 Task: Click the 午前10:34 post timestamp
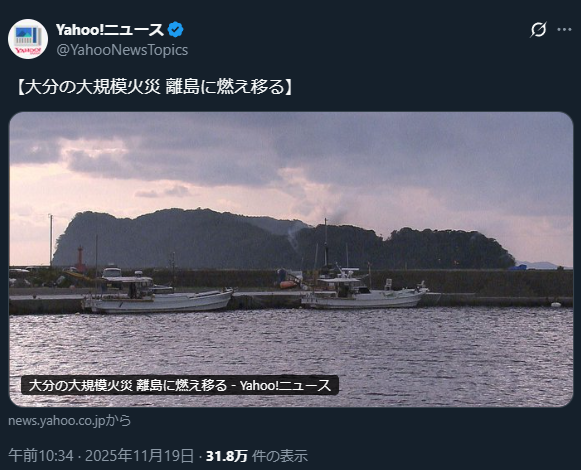click(41, 456)
